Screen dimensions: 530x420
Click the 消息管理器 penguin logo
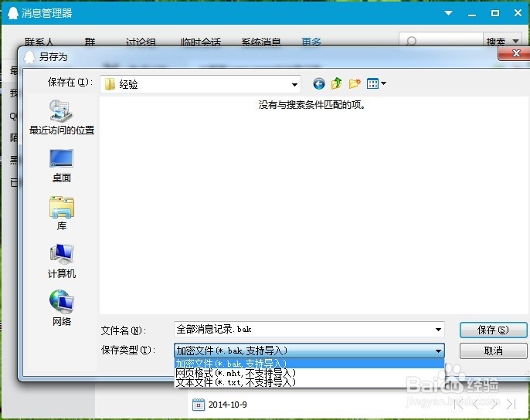(x=13, y=13)
